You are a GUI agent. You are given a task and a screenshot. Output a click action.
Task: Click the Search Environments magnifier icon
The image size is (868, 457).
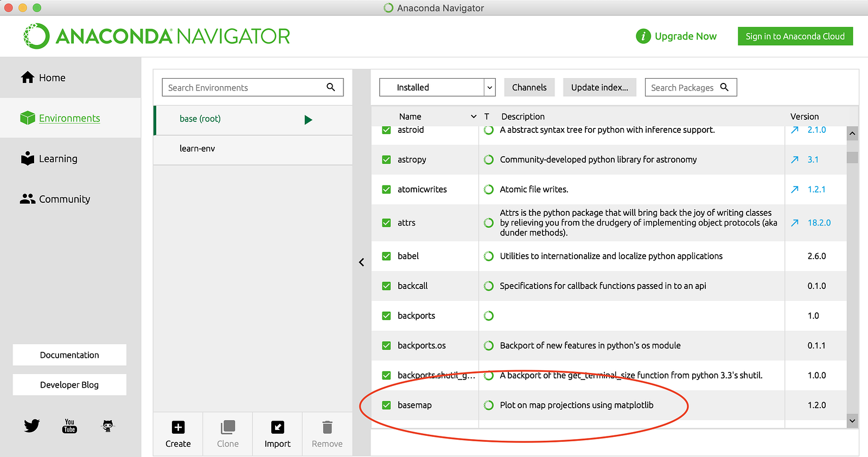click(331, 87)
